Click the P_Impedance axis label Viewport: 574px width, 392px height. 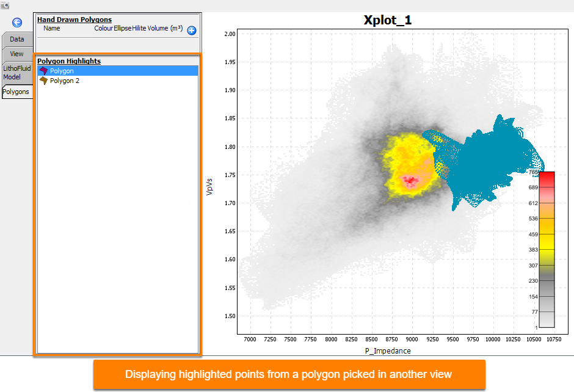[x=388, y=351]
